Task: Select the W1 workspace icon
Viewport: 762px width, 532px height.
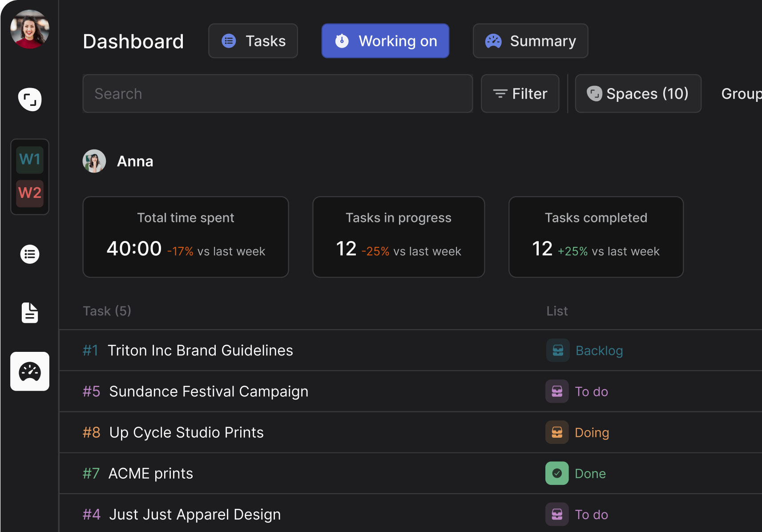Action: point(29,159)
